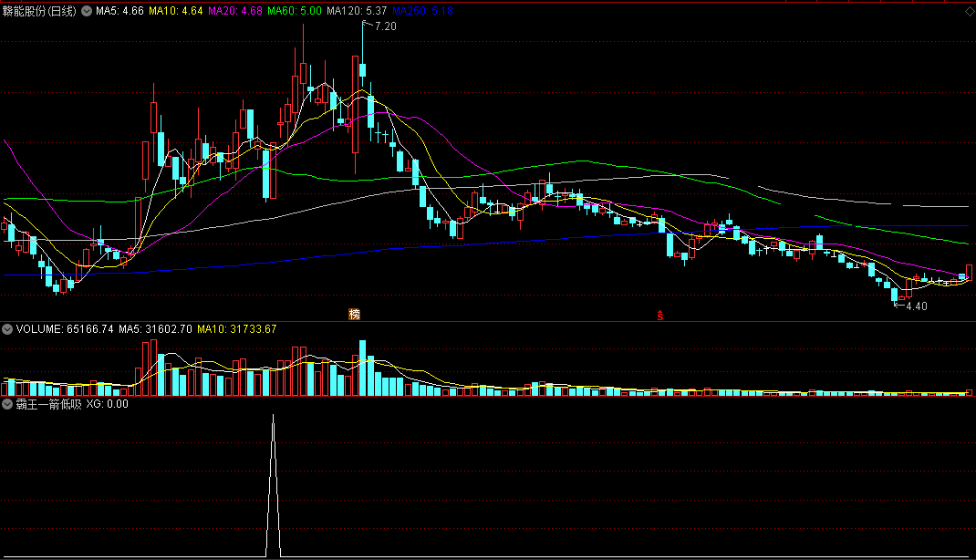
Task: Select the volume MA10: 31733.67 label
Action: (x=237, y=329)
